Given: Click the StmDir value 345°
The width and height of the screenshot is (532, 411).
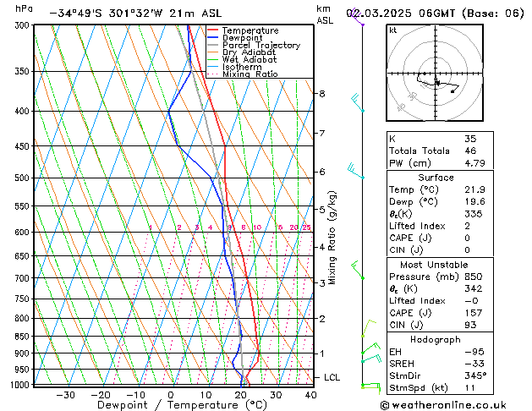Looking at the screenshot, I should 475,376.
